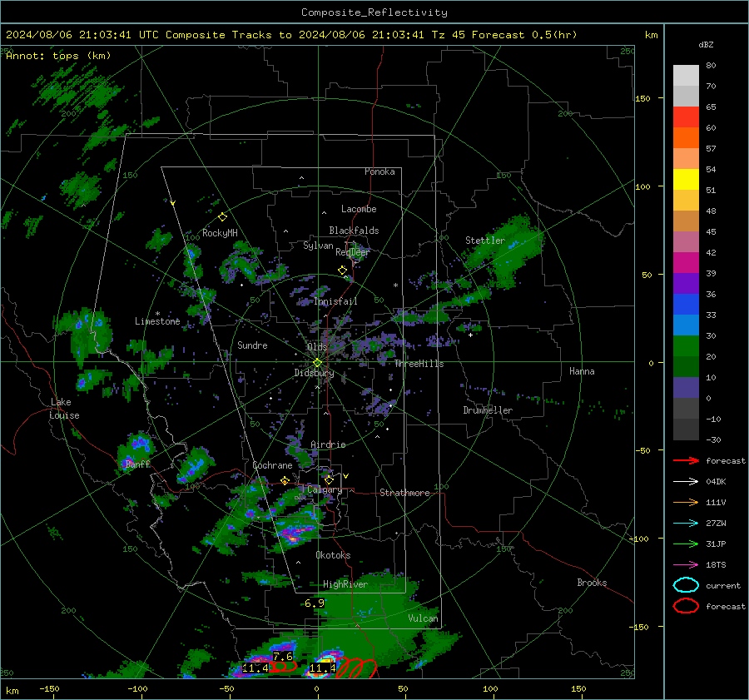
Task: Click the 'Tz 45' header value
Action: 448,35
